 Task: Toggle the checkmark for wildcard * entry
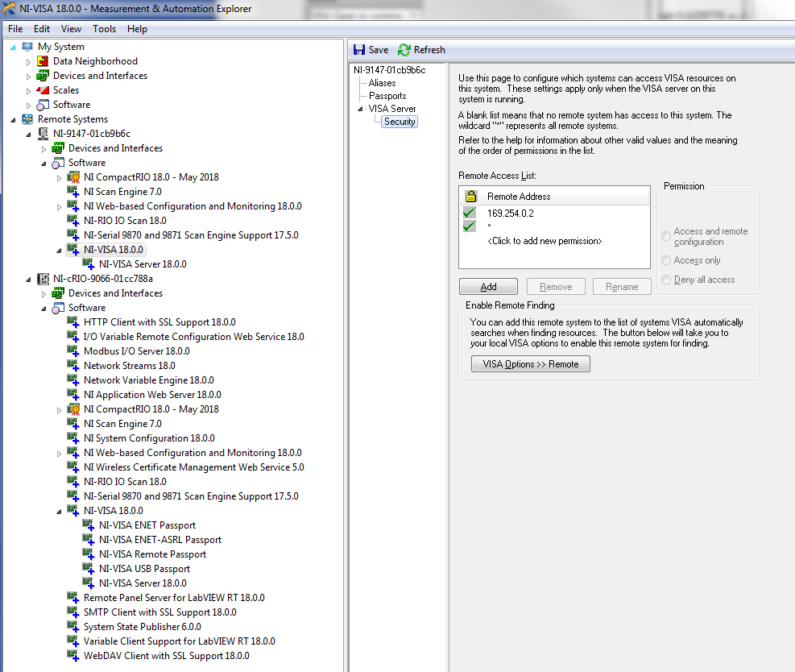pos(470,226)
